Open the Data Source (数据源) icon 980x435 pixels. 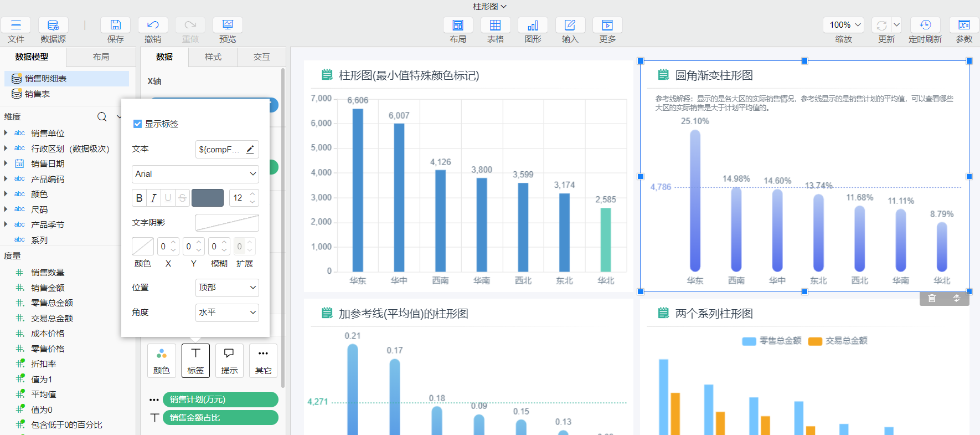coord(53,25)
